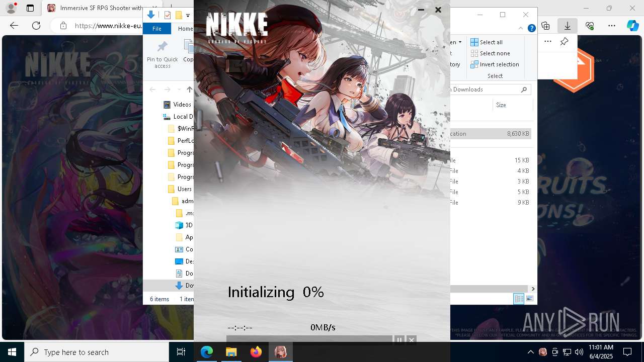
Task: Select the highlighted Downloads tree item
Action: (169, 286)
